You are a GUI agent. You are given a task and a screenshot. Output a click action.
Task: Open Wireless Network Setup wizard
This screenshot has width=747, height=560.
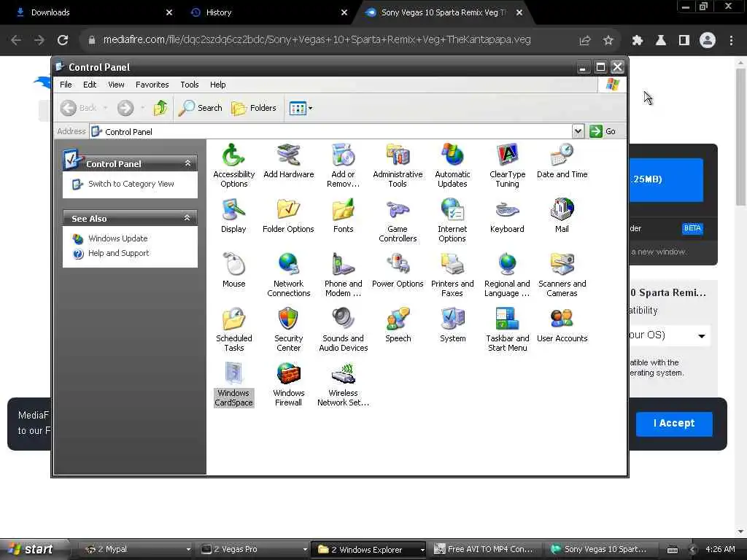click(x=343, y=384)
